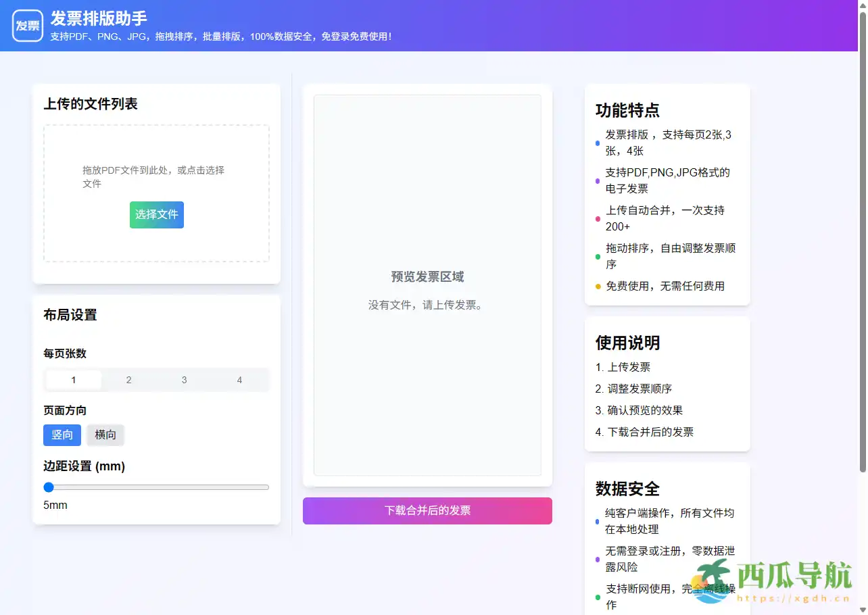The image size is (868, 615).
Task: Select 2 invoices per page
Action: (128, 380)
